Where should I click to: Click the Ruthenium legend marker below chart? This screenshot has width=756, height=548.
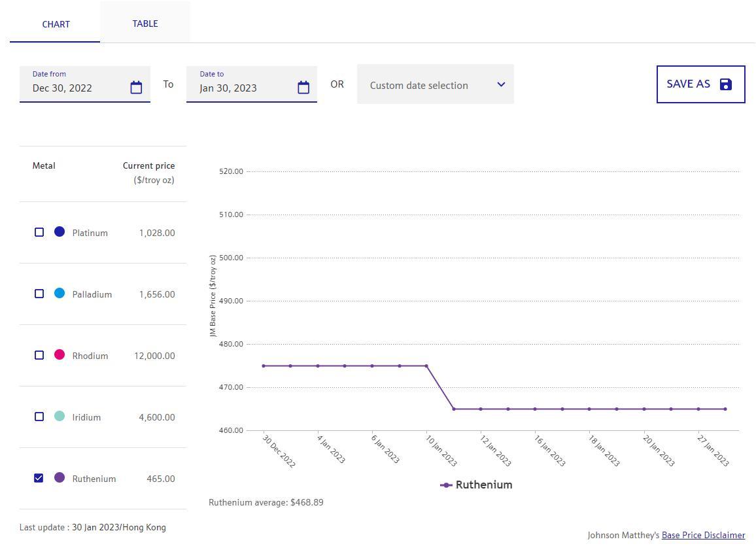click(x=447, y=485)
